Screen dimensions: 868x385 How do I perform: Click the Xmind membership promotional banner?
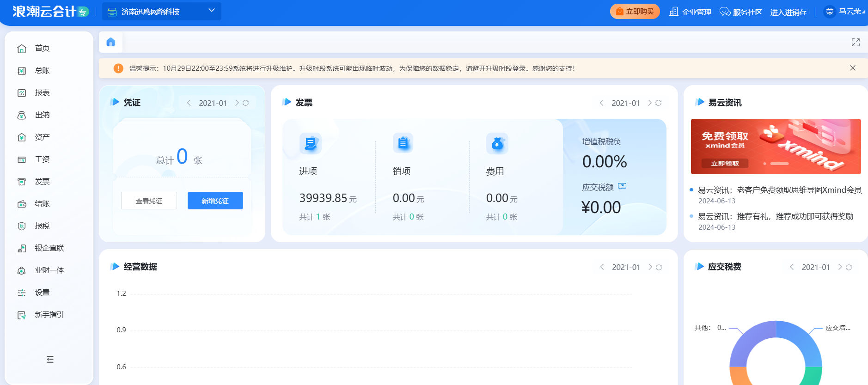click(776, 147)
